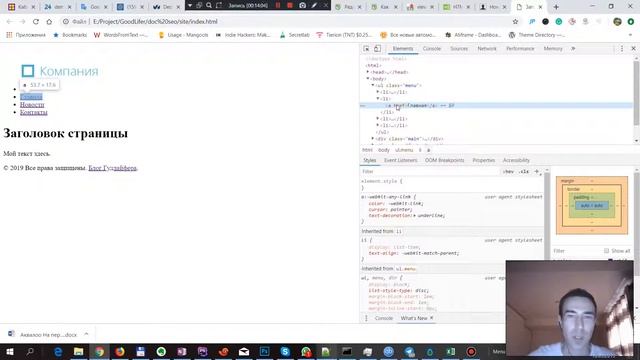640x360 pixels.
Task: Open the Console tab in DevTools
Action: tap(431, 49)
